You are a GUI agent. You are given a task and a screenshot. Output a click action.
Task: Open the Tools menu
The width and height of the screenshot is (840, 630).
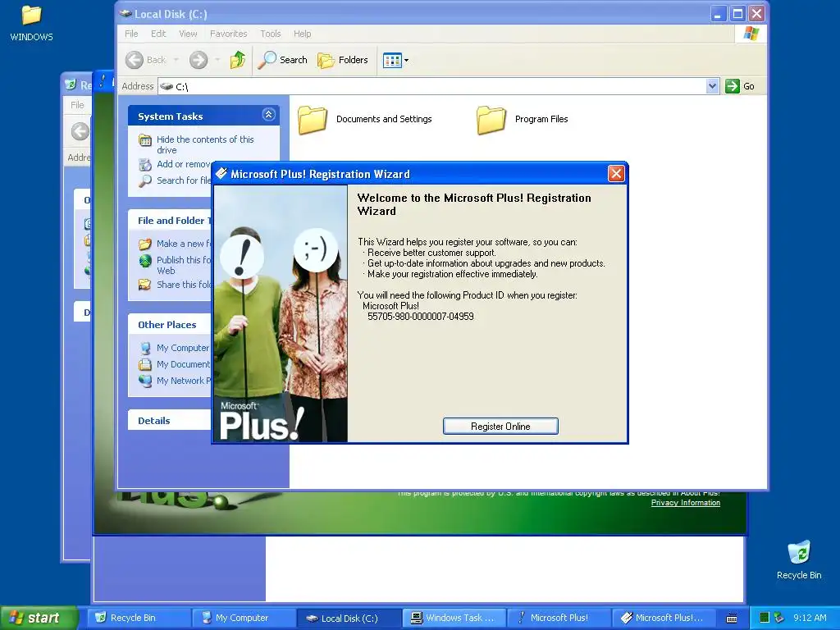pyautogui.click(x=271, y=34)
